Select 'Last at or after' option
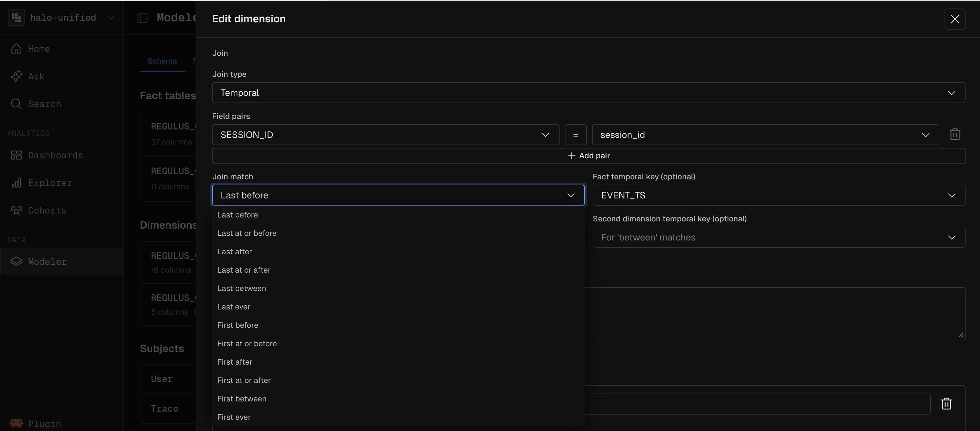This screenshot has height=431, width=980. coord(398,270)
